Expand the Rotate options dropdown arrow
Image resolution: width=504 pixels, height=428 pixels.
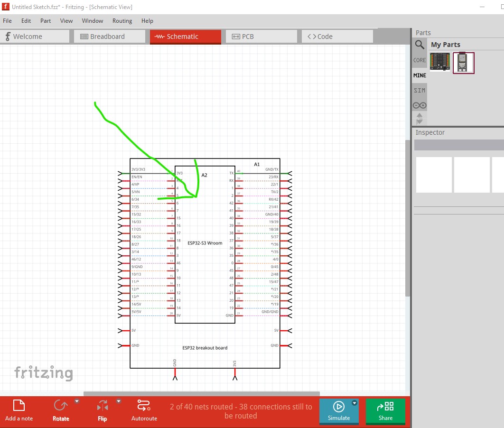tap(77, 401)
